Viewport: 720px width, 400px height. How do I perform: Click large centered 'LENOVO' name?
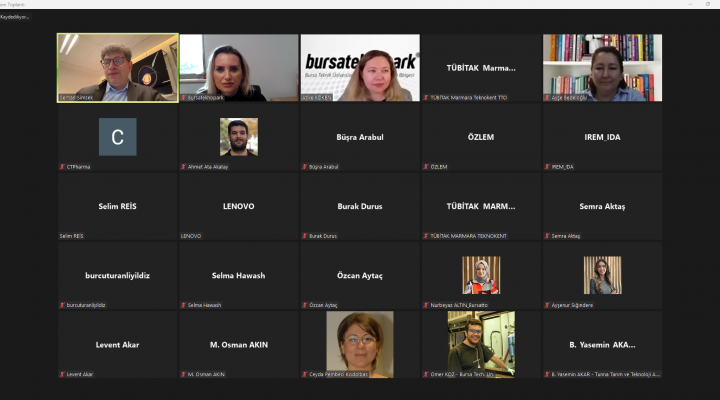[239, 206]
